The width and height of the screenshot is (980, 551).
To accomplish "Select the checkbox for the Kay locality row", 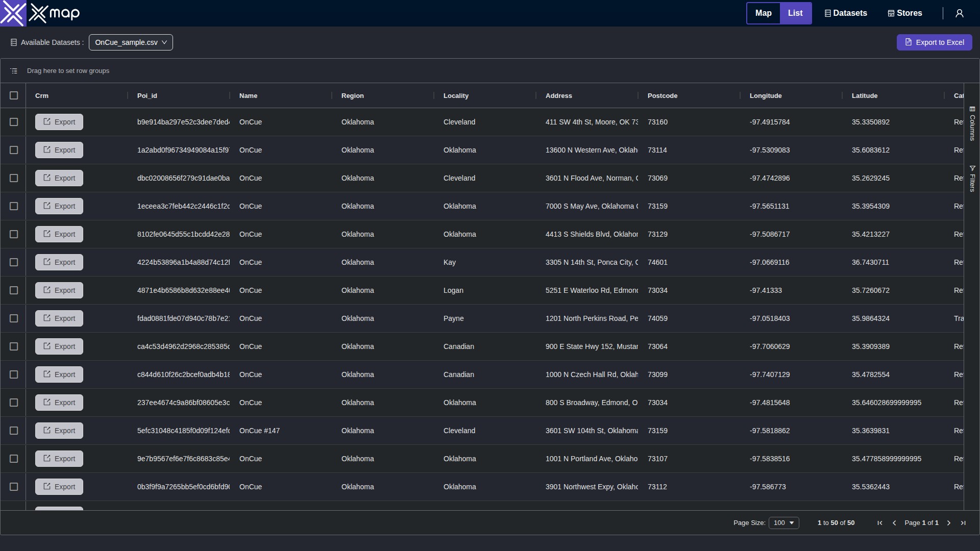I will click(14, 262).
